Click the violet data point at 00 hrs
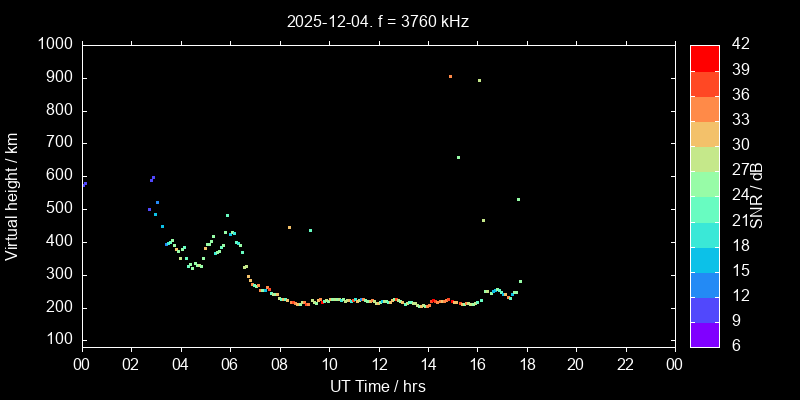This screenshot has width=800, height=400. click(84, 184)
